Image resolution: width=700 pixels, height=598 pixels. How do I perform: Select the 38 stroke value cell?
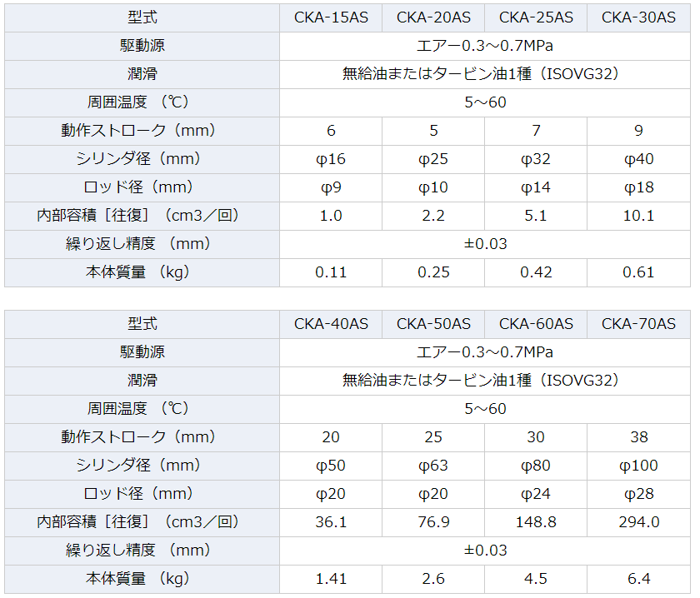point(639,437)
